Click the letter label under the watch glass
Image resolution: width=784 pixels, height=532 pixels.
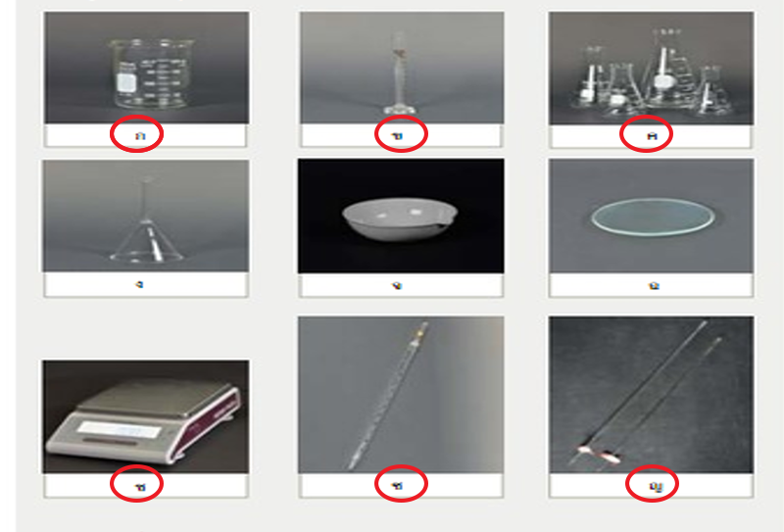[x=654, y=285]
